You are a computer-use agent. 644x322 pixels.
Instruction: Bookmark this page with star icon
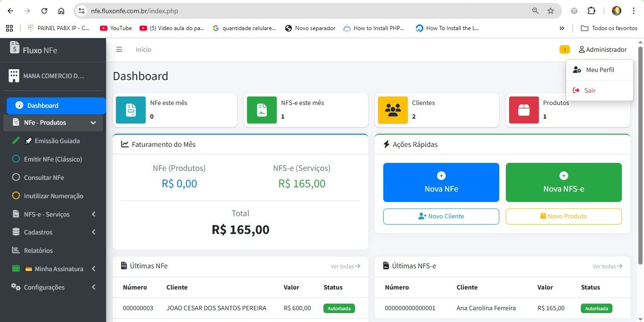(550, 11)
